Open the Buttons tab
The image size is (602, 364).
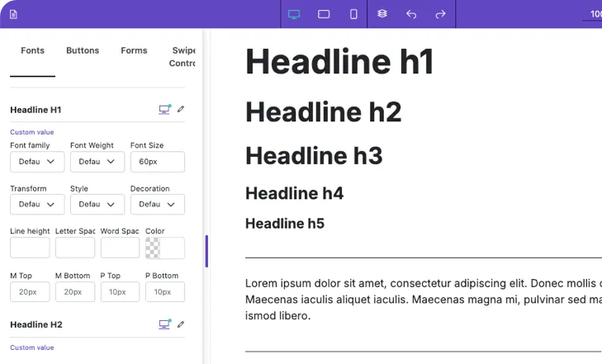pos(83,50)
